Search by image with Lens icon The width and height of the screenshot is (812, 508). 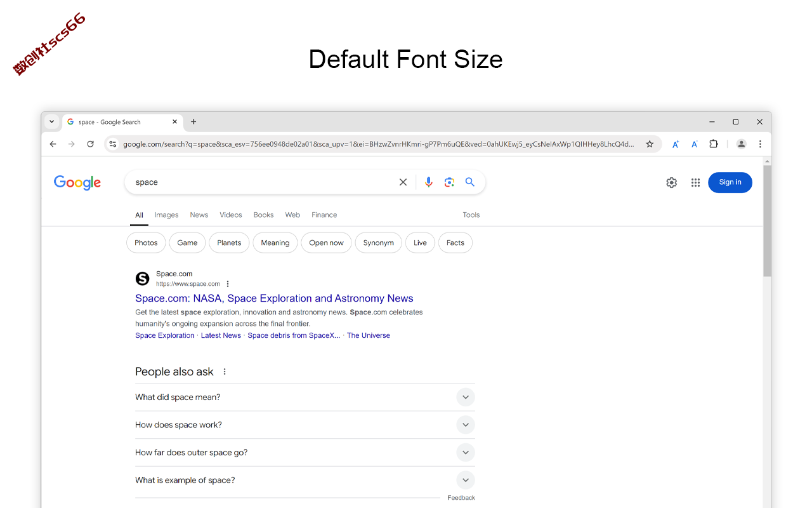449,182
